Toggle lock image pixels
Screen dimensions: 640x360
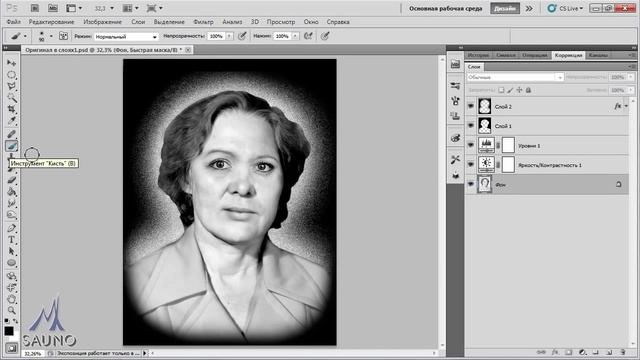pos(510,90)
